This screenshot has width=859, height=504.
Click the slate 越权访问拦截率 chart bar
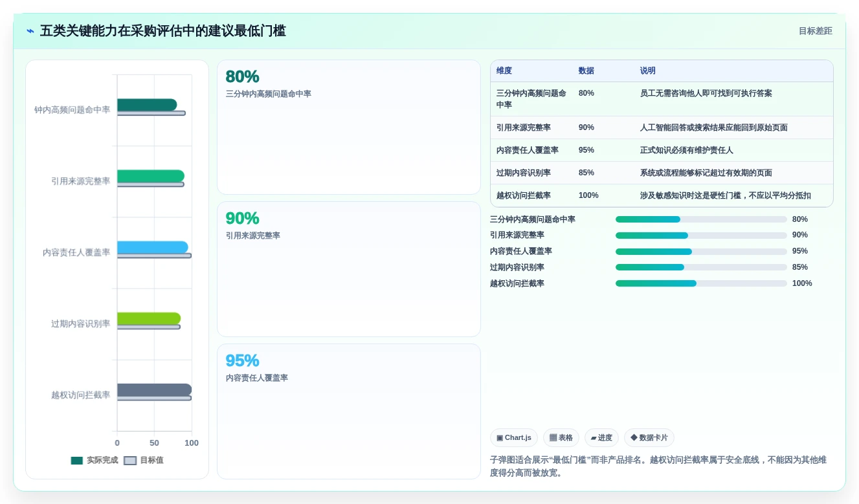[x=155, y=389]
